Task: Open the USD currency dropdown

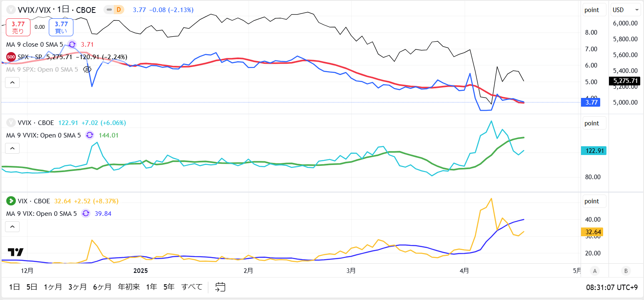Action: (626, 10)
